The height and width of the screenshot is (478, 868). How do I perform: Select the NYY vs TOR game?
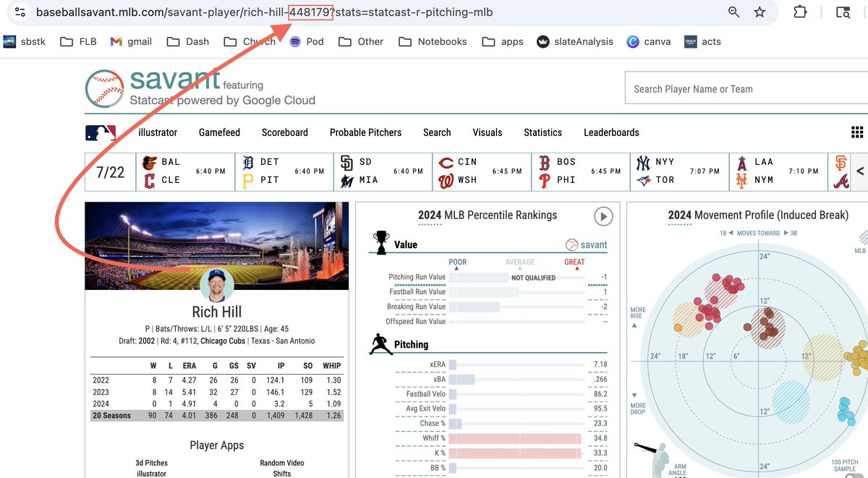(681, 171)
